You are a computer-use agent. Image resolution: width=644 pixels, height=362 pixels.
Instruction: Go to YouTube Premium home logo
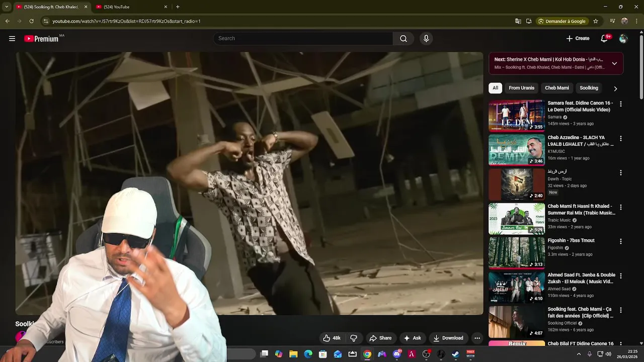(42, 39)
